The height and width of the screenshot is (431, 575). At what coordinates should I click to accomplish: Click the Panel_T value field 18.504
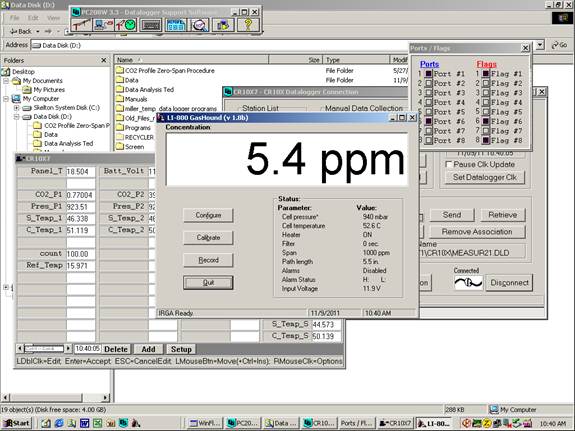click(x=80, y=172)
